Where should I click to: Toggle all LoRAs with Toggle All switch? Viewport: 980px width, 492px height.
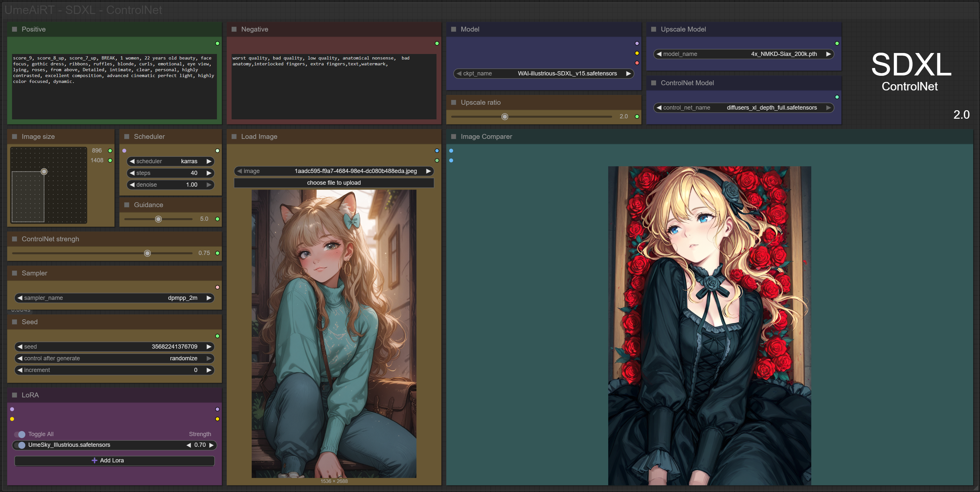point(20,434)
